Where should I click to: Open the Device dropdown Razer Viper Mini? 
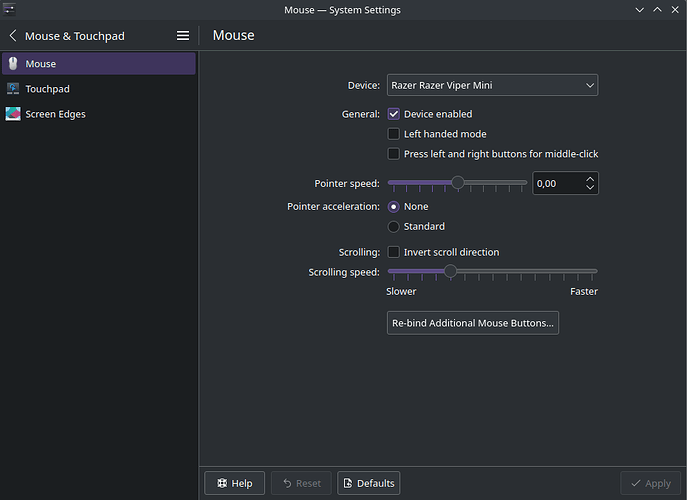[492, 85]
